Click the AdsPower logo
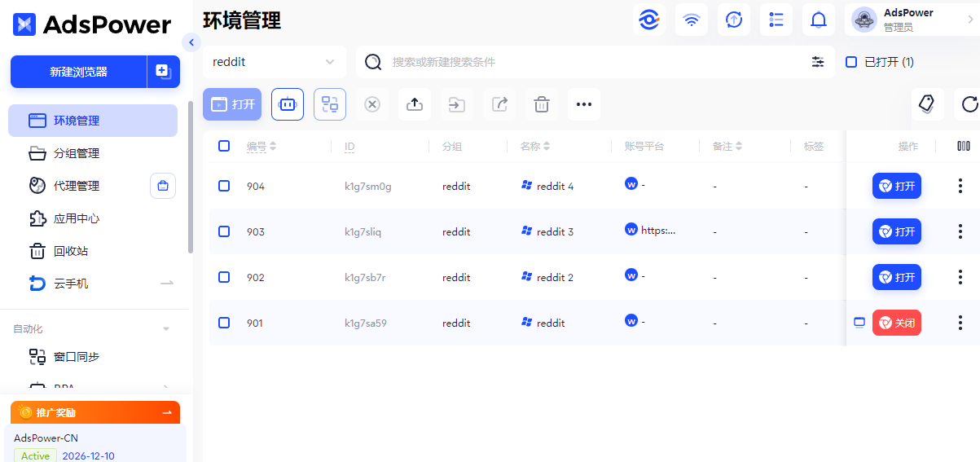Screen dimensions: 980x462 click(x=92, y=24)
